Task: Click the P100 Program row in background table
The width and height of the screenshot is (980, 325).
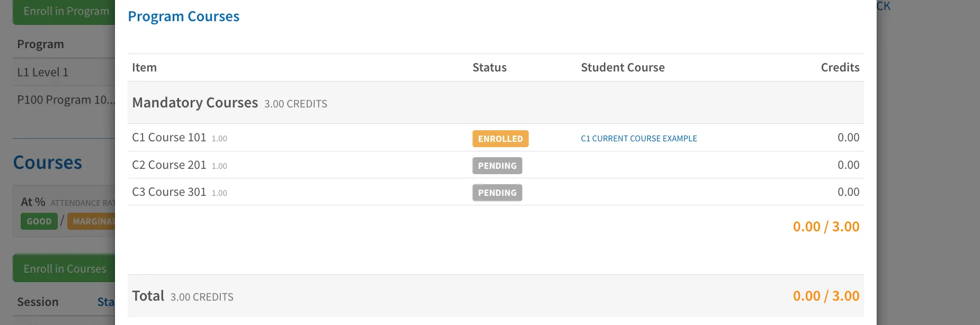Action: pos(64,100)
